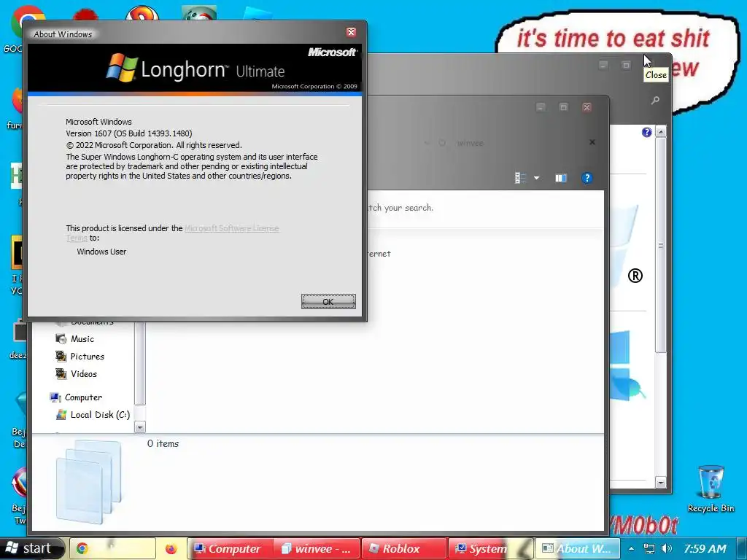
Task: Open the Recycle Bin desktop icon
Action: click(x=711, y=489)
